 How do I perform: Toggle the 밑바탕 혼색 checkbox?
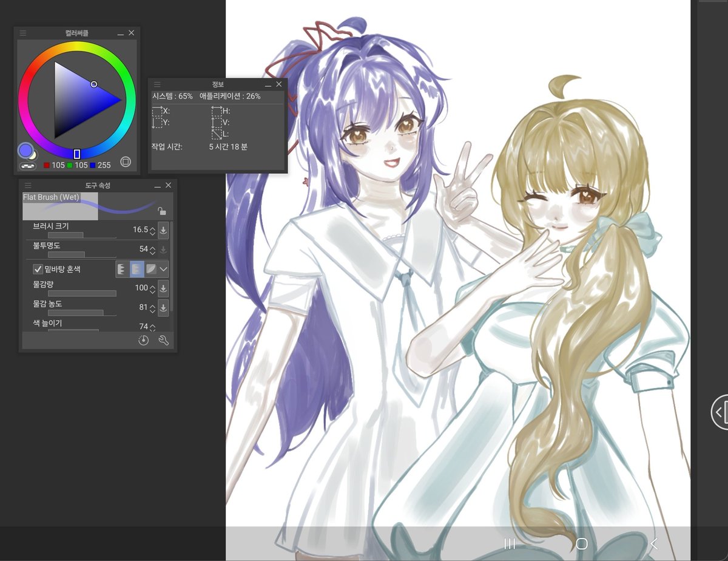click(38, 269)
